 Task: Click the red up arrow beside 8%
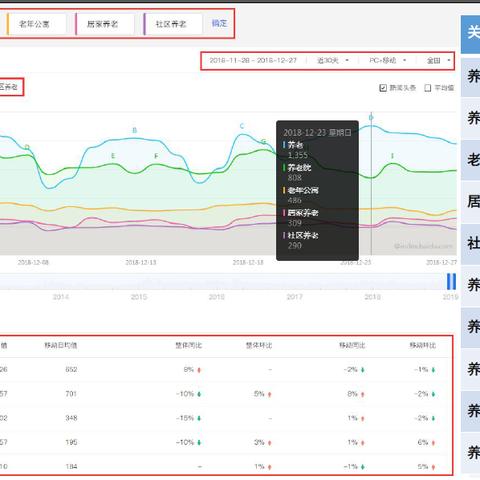coord(363,394)
